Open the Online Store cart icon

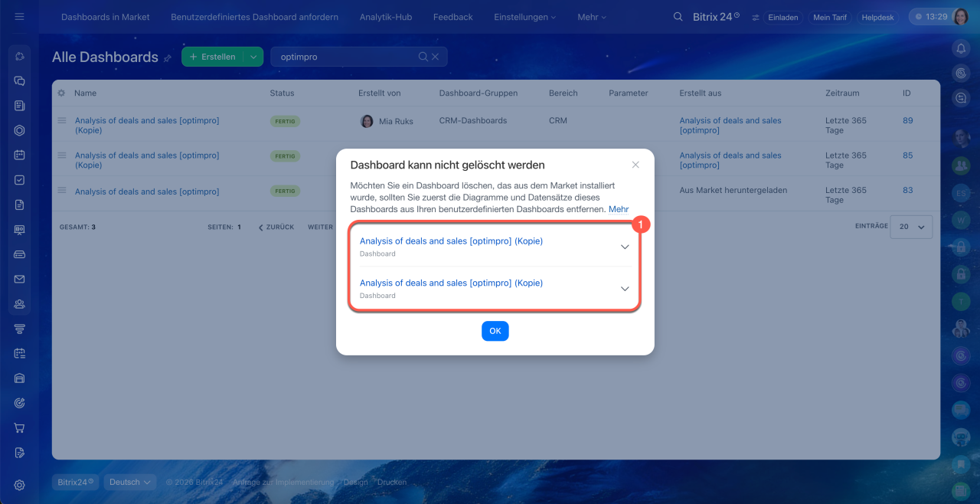pos(20,427)
